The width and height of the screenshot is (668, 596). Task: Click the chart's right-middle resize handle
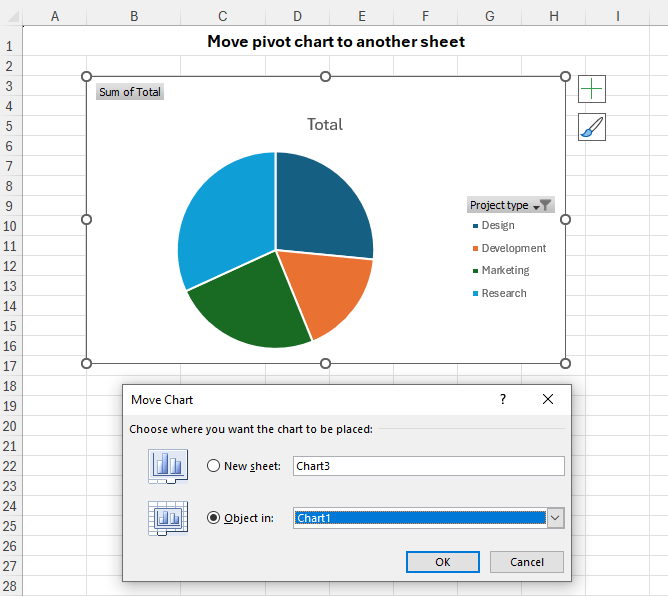click(565, 219)
